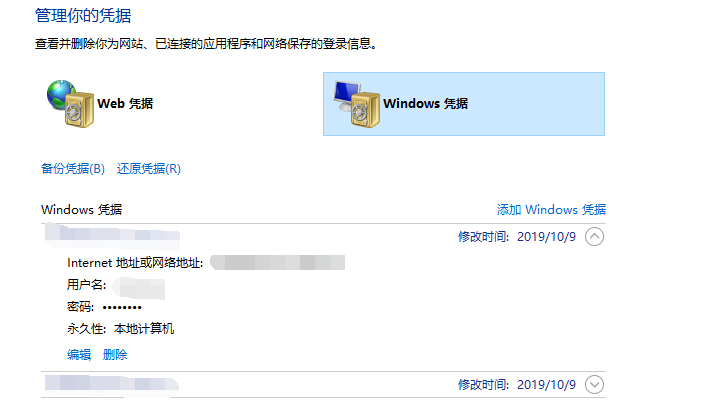Click the Windows 凭据 highlighted tile label

[425, 104]
